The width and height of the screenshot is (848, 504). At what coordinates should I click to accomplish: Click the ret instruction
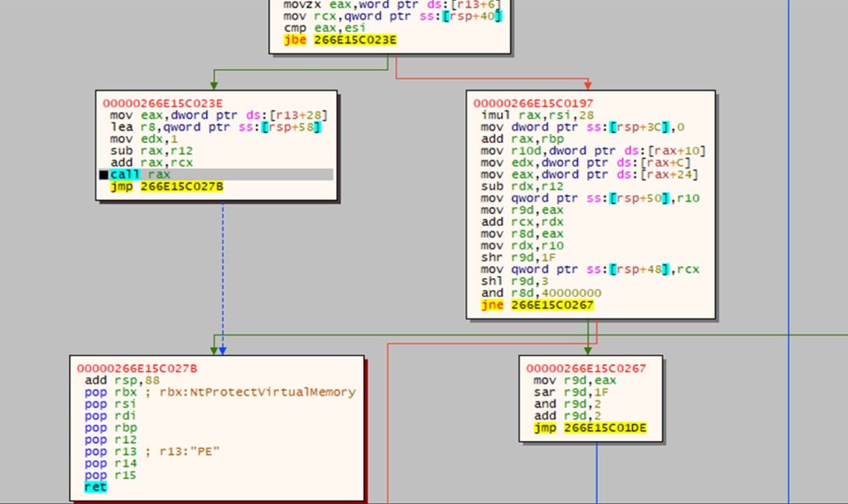pyautogui.click(x=95, y=486)
